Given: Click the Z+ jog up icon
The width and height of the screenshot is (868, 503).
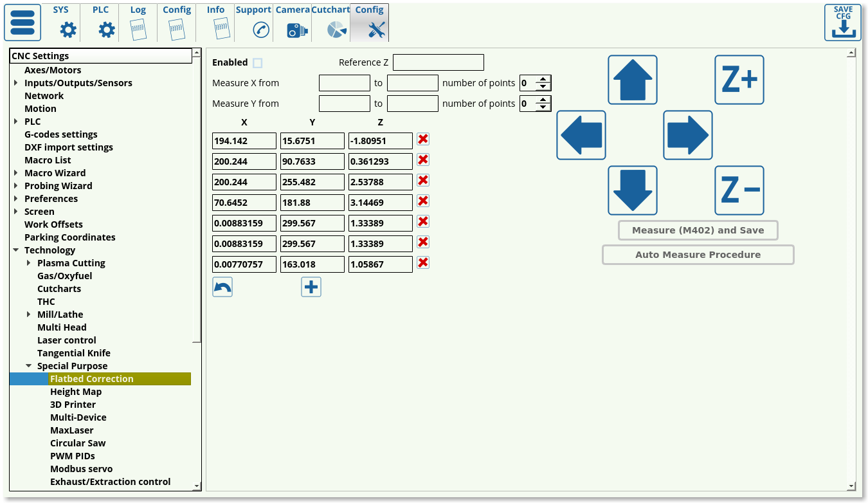Looking at the screenshot, I should pyautogui.click(x=739, y=80).
